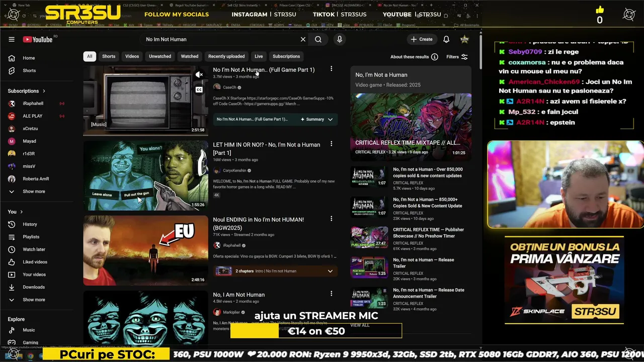Toggle captions on the CaseOh preview
The width and height of the screenshot is (644, 362).
[199, 89]
